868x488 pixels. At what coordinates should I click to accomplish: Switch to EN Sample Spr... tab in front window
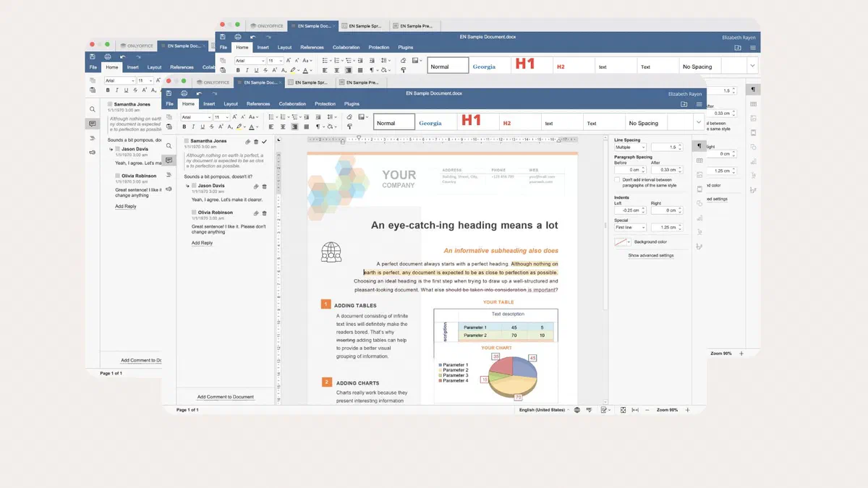pos(310,82)
